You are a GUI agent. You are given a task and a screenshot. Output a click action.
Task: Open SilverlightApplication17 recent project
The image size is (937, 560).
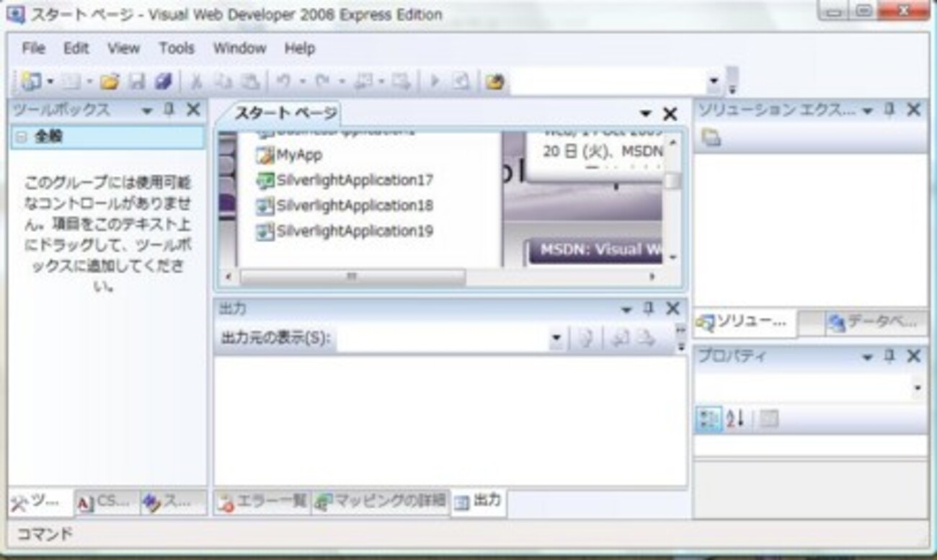tap(345, 180)
